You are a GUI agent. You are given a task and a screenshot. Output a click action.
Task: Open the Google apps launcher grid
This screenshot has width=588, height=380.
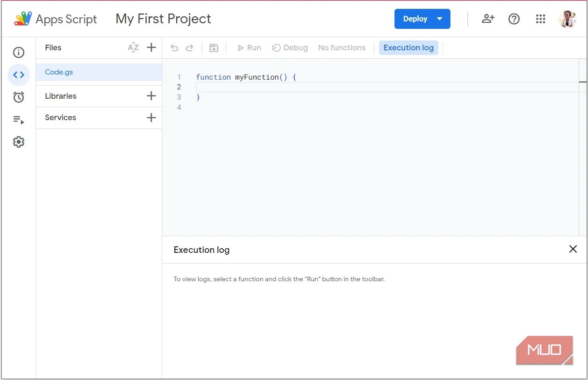pos(540,19)
